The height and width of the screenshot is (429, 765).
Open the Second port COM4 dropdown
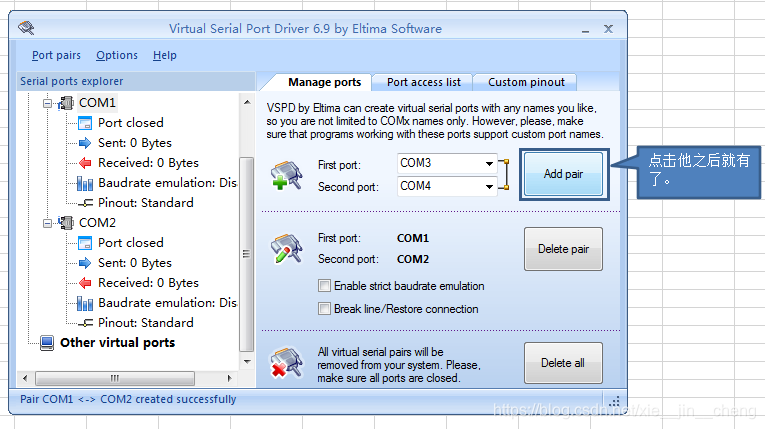point(489,186)
